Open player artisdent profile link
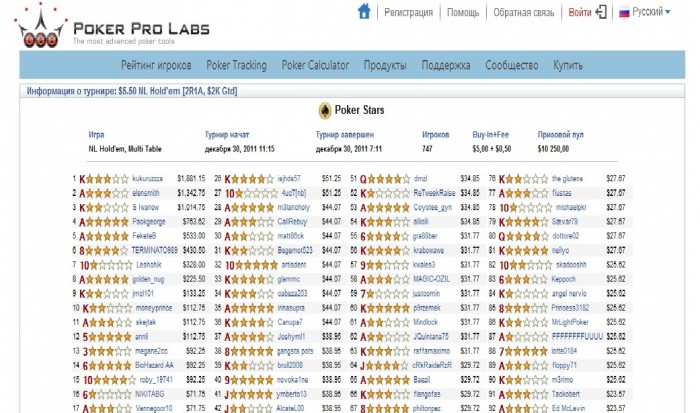Image resolution: width=700 pixels, height=413 pixels. (294, 265)
